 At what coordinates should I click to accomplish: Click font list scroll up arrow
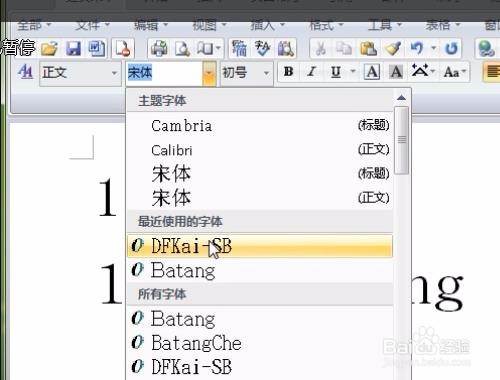402,98
